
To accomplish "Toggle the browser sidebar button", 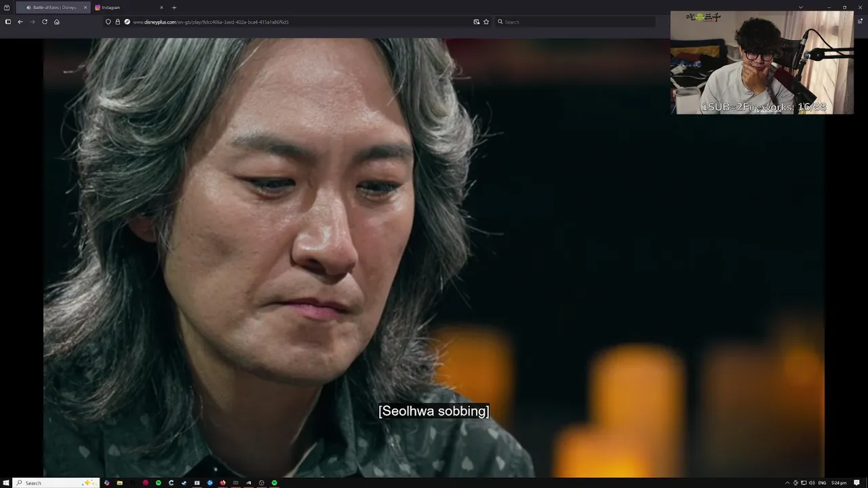I will pyautogui.click(x=7, y=22).
